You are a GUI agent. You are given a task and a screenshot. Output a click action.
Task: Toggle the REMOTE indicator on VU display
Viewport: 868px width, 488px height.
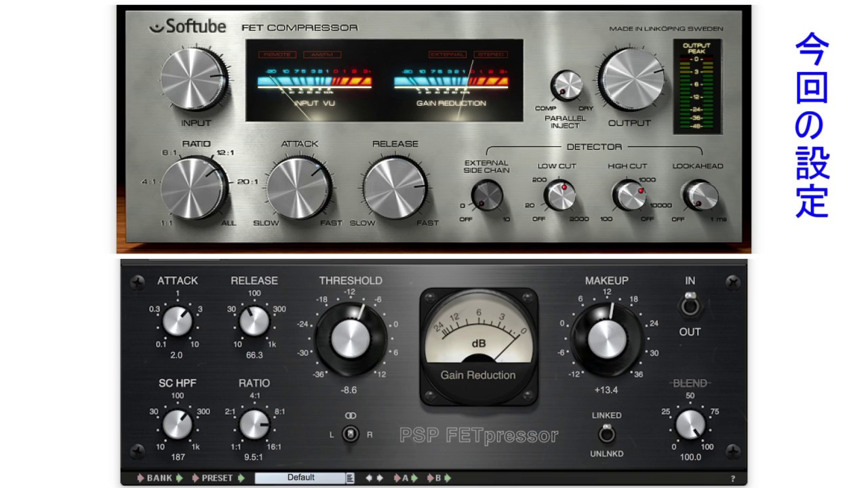tap(277, 54)
